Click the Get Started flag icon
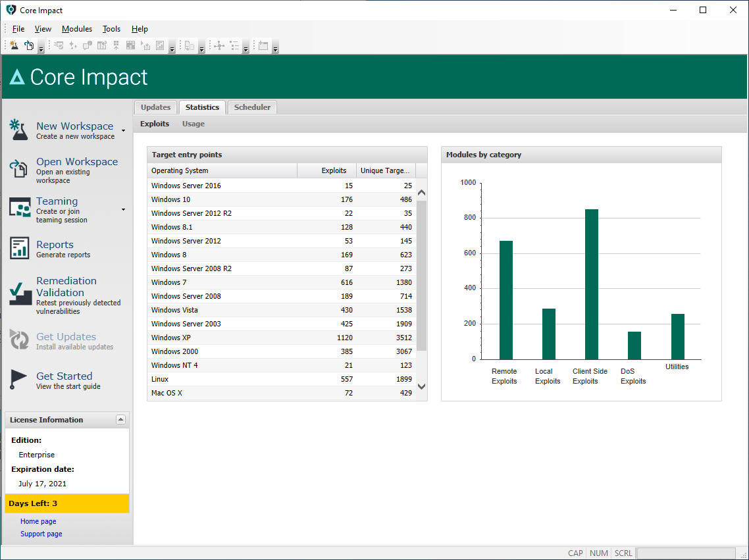Image resolution: width=749 pixels, height=560 pixels. [18, 380]
